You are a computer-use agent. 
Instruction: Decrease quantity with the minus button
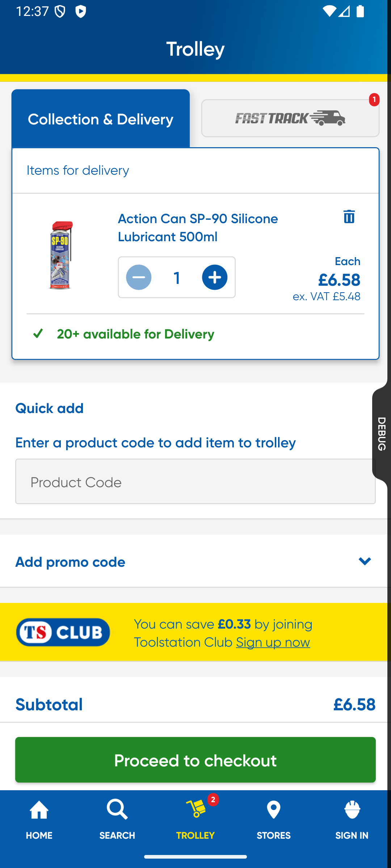click(139, 277)
